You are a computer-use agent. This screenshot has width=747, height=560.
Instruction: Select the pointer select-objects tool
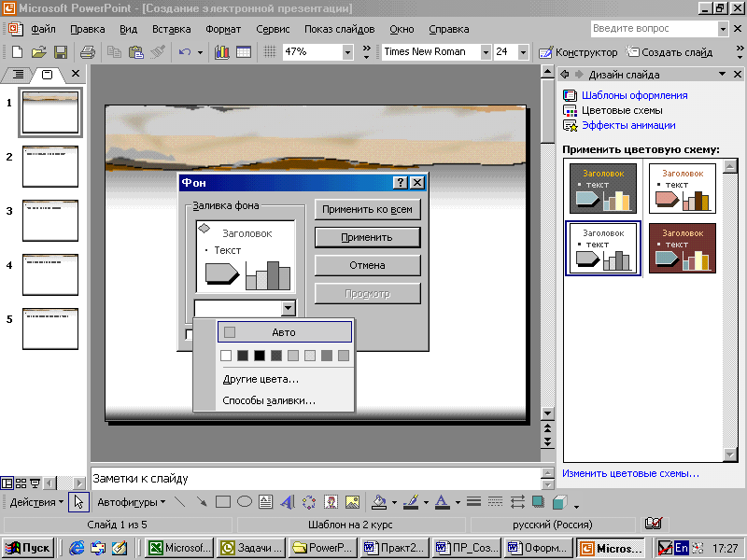[78, 502]
